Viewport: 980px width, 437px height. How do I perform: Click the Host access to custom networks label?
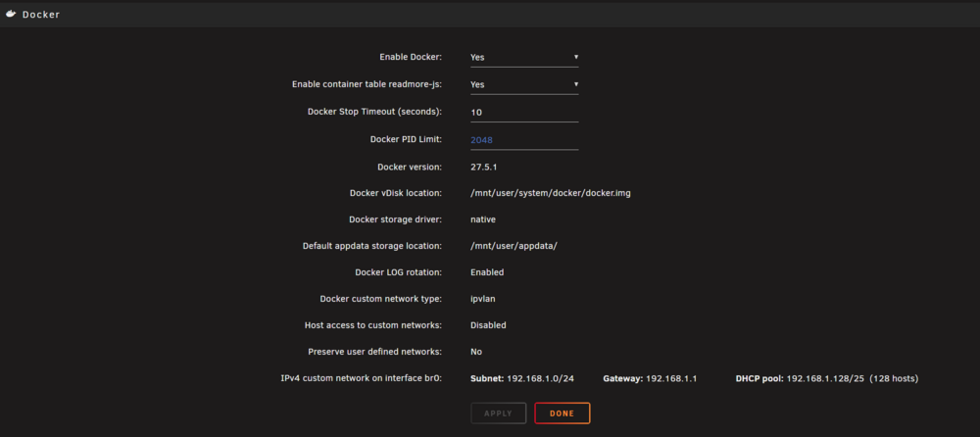[373, 325]
